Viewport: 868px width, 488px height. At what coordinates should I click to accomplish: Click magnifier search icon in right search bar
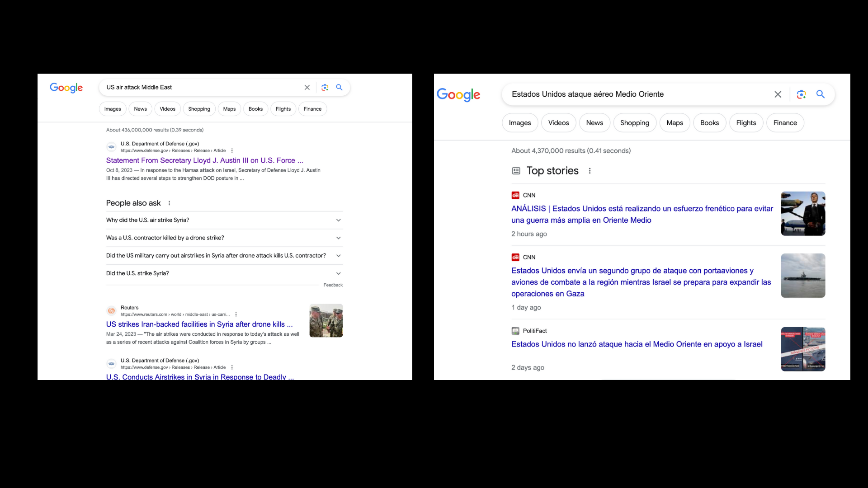tap(820, 94)
